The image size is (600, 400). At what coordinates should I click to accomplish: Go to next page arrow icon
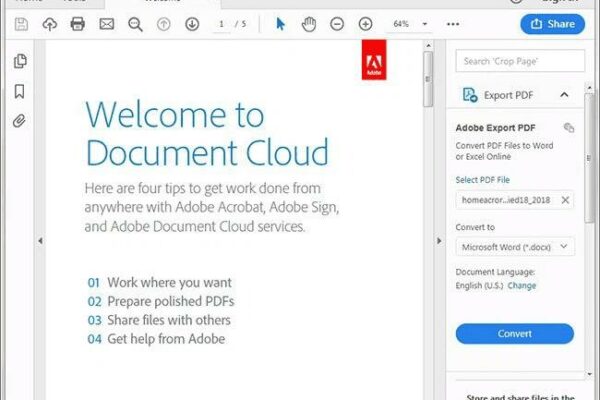[192, 24]
